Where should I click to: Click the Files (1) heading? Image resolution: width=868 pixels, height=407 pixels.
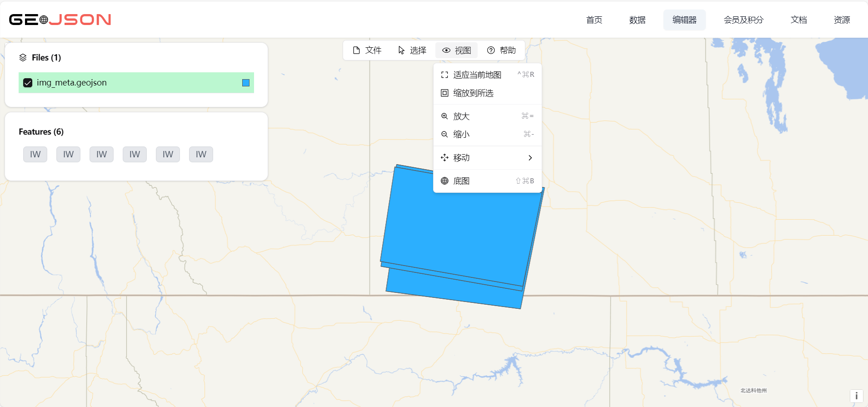click(x=46, y=58)
